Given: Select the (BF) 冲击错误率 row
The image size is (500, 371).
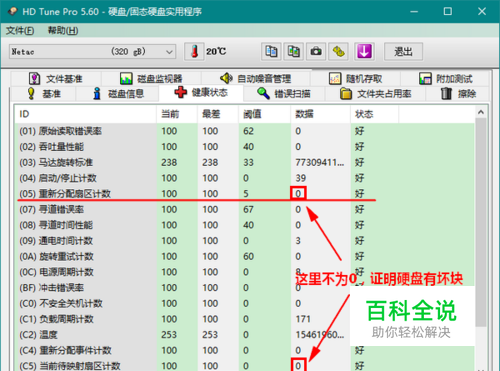Looking at the screenshot, I should coord(245,288).
